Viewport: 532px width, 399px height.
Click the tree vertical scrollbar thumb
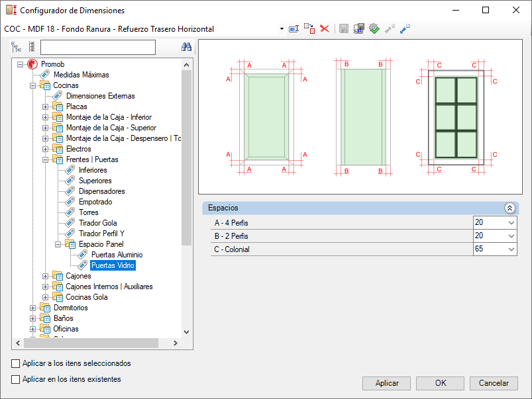[186, 157]
